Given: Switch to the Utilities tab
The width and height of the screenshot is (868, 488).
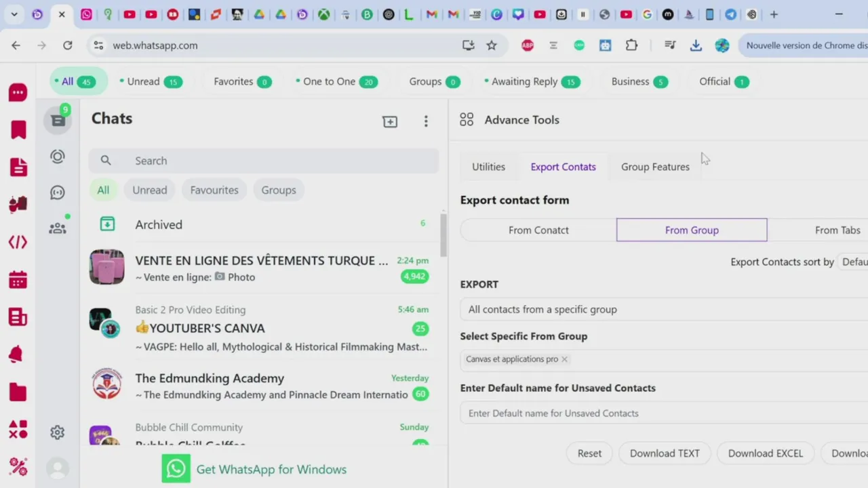Looking at the screenshot, I should [488, 167].
